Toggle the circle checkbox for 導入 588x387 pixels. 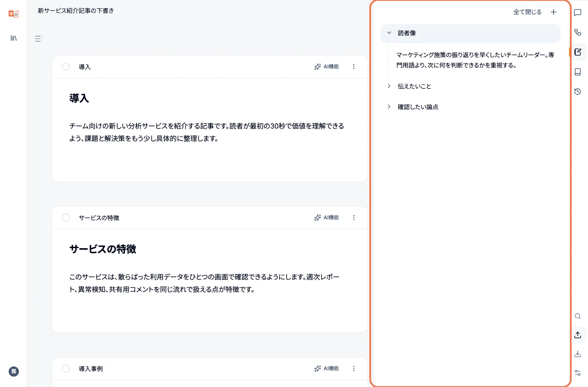click(66, 67)
